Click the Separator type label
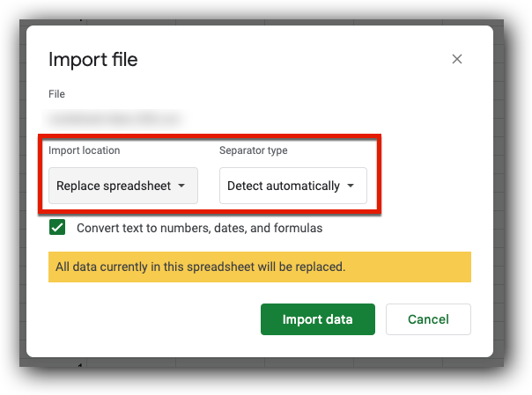The height and width of the screenshot is (395, 532). tap(254, 150)
